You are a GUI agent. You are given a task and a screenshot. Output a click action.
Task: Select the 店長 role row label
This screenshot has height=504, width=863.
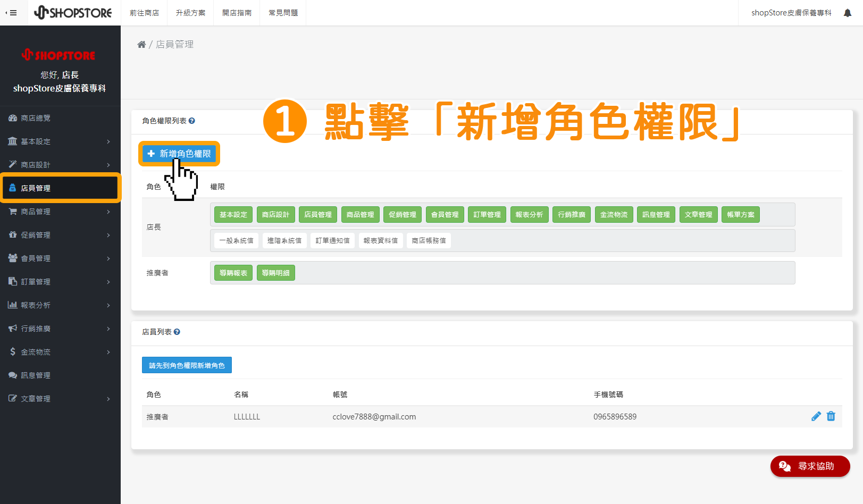point(154,227)
